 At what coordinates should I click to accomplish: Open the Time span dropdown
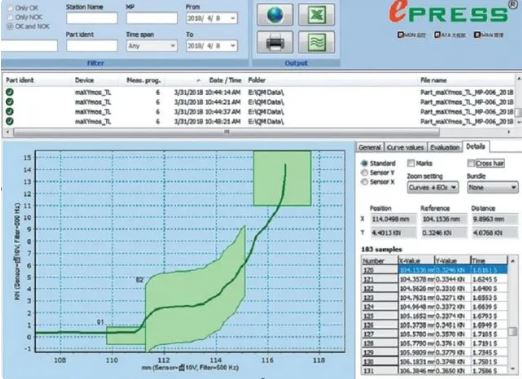[151, 46]
